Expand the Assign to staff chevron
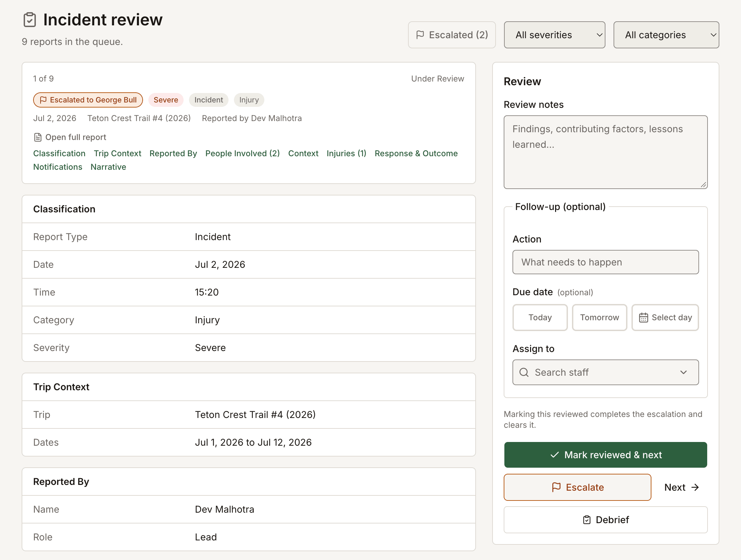The height and width of the screenshot is (560, 741). click(684, 372)
